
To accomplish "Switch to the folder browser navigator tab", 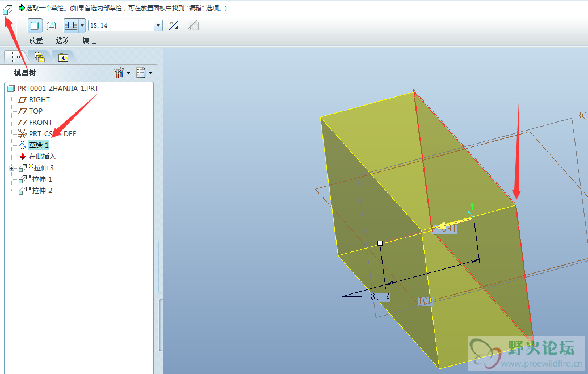I will tap(39, 57).
